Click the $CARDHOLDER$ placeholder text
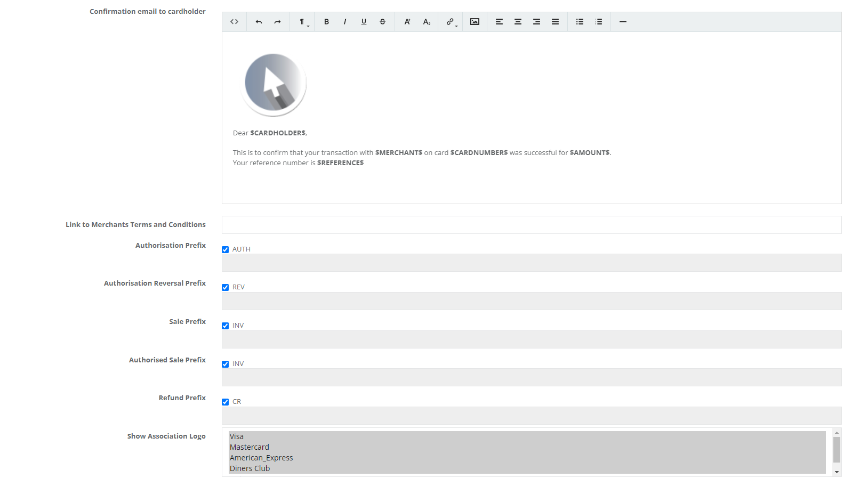Image resolution: width=868 pixels, height=478 pixels. (x=278, y=133)
